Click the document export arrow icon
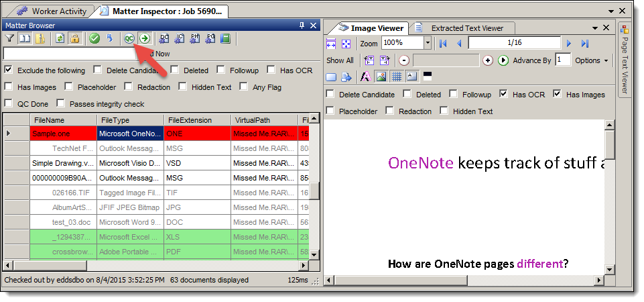Viewport: 644px width, 302px height. tap(346, 77)
